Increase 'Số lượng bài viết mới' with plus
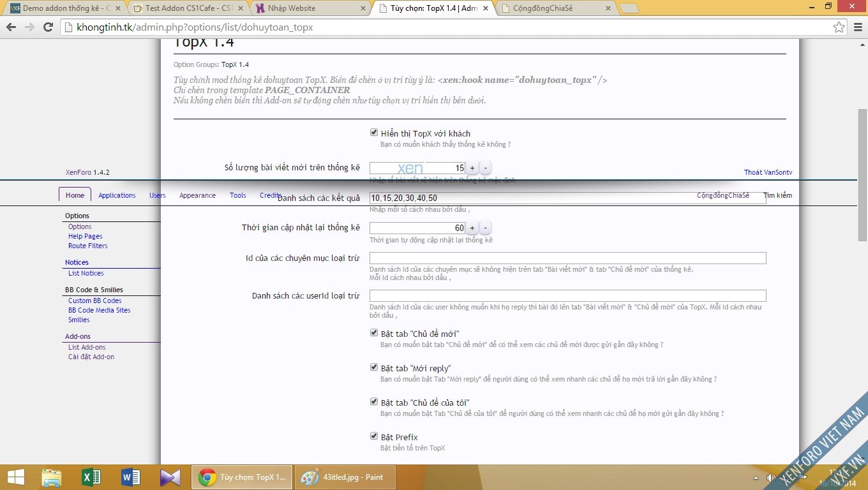The width and height of the screenshot is (868, 490). (472, 168)
